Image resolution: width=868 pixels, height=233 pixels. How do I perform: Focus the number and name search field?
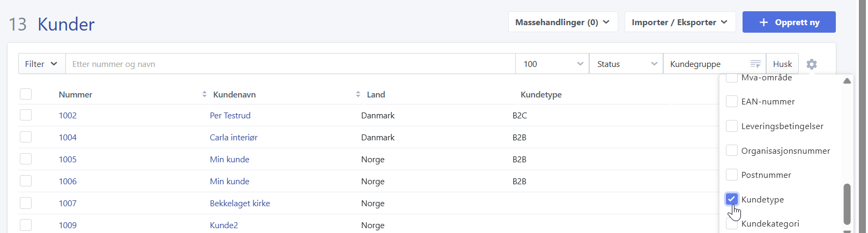[290, 64]
